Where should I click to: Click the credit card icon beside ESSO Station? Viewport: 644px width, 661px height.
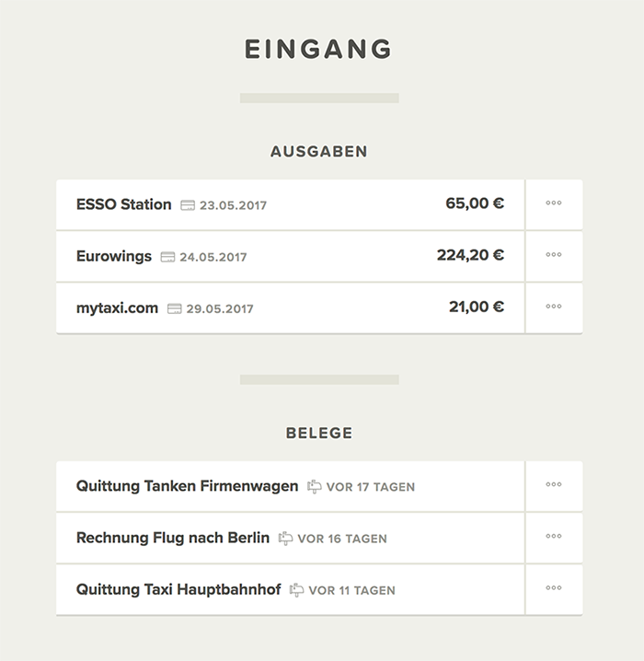click(x=188, y=205)
